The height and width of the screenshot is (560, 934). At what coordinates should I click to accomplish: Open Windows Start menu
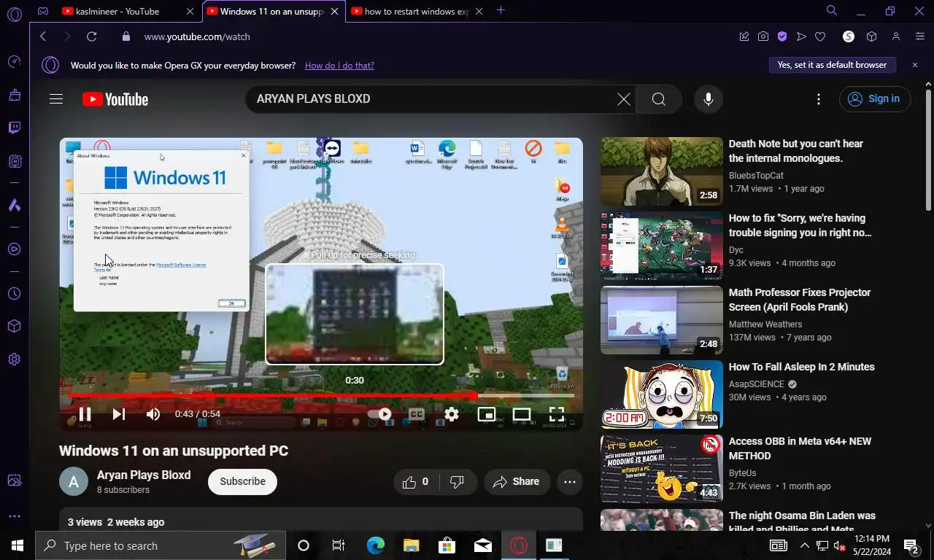[18, 545]
